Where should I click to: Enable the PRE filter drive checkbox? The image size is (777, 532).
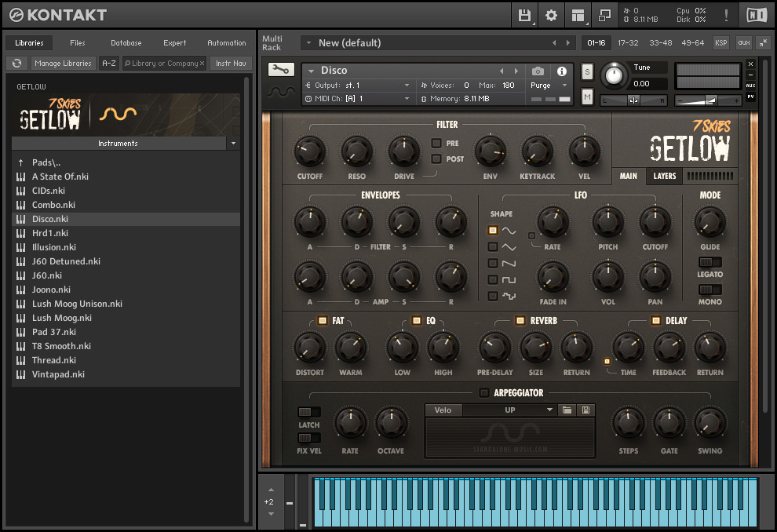436,143
